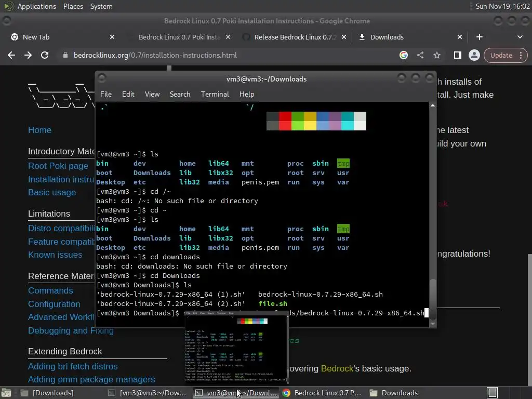Close the Release Bedrock Linux tab
Image resolution: width=532 pixels, height=399 pixels.
click(x=344, y=37)
